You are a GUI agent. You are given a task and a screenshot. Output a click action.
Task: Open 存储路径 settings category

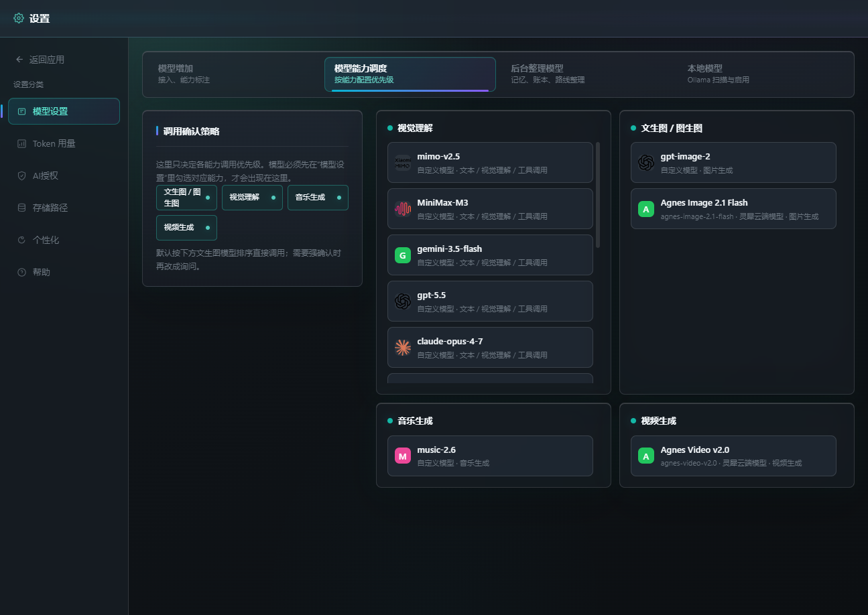point(64,208)
